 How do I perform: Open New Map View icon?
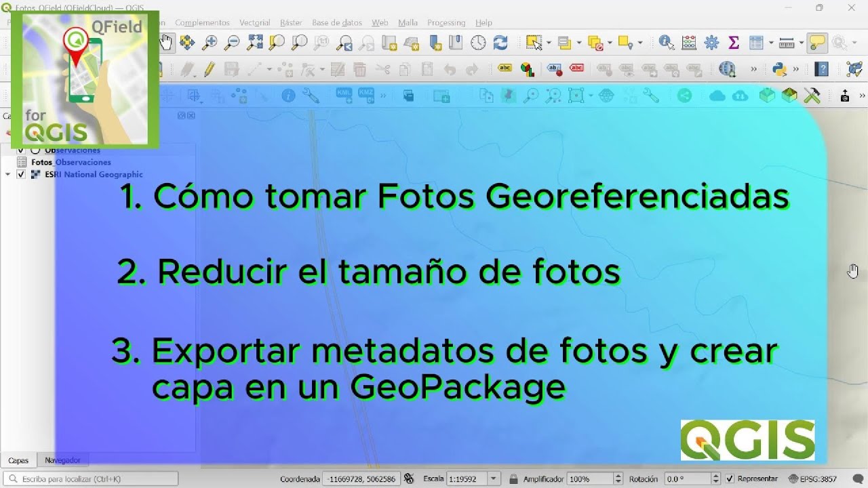point(389,43)
